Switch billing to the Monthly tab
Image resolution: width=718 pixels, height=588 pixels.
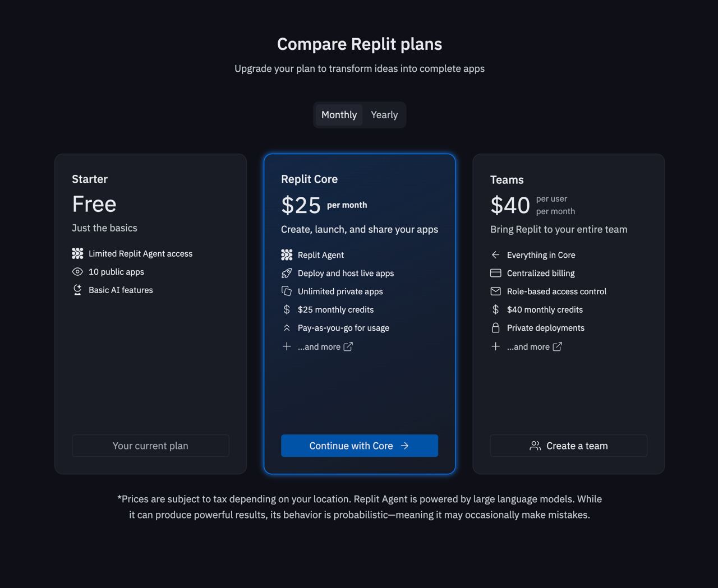point(339,115)
